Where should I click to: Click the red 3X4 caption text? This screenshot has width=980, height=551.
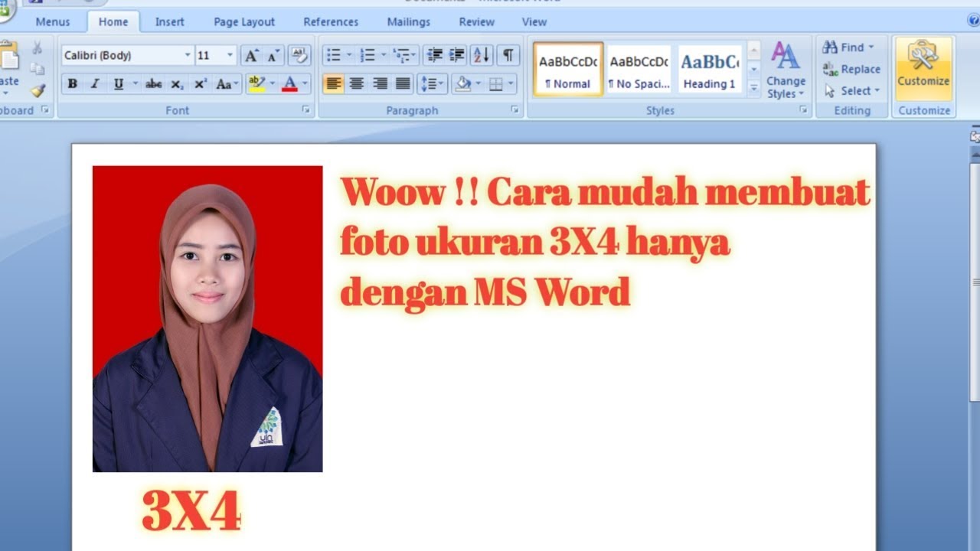point(191,510)
